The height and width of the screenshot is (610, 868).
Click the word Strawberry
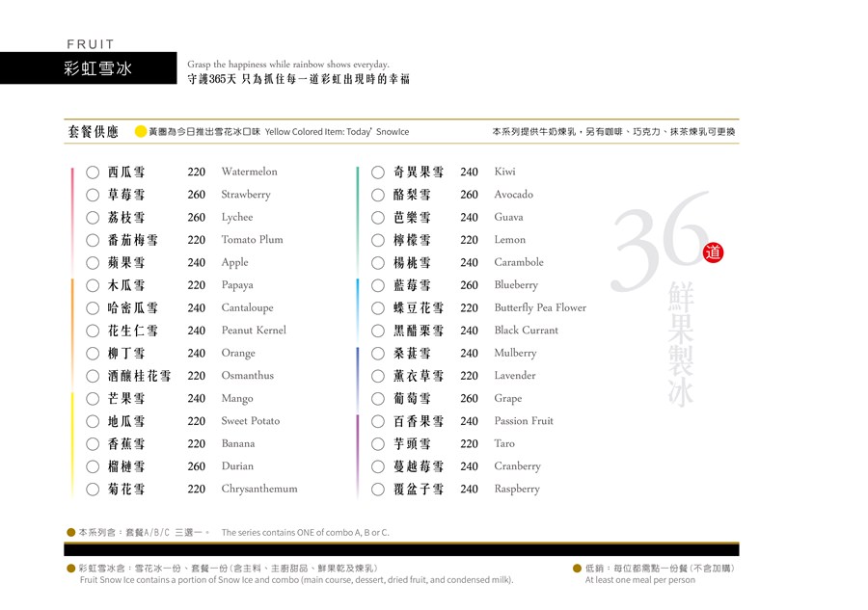(x=246, y=195)
